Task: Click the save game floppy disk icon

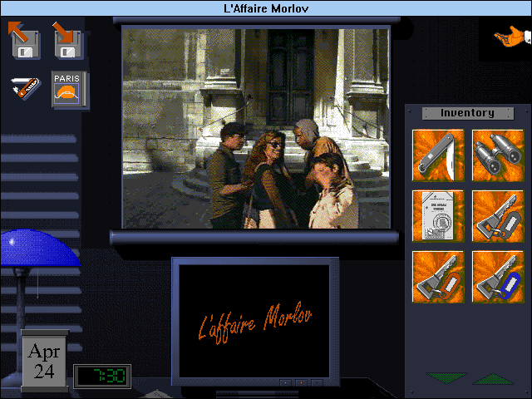Action: (x=68, y=41)
